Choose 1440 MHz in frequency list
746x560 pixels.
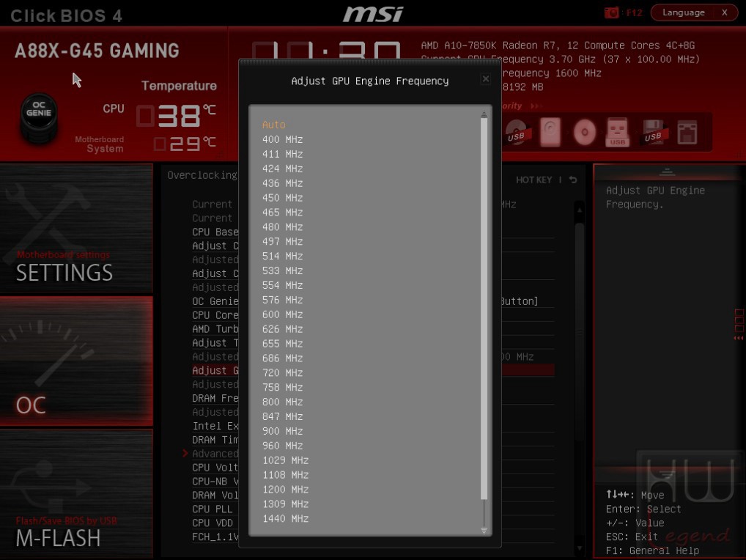click(286, 519)
